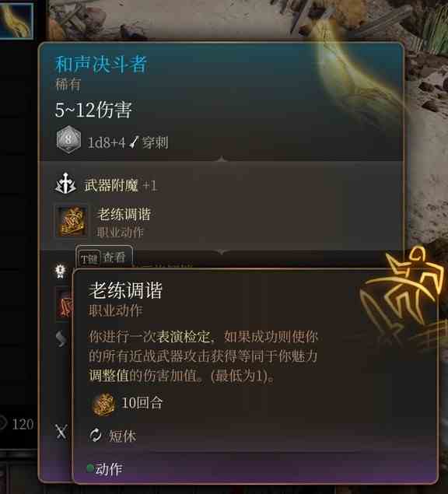Click the 老练调谐 skill icon

click(72, 222)
